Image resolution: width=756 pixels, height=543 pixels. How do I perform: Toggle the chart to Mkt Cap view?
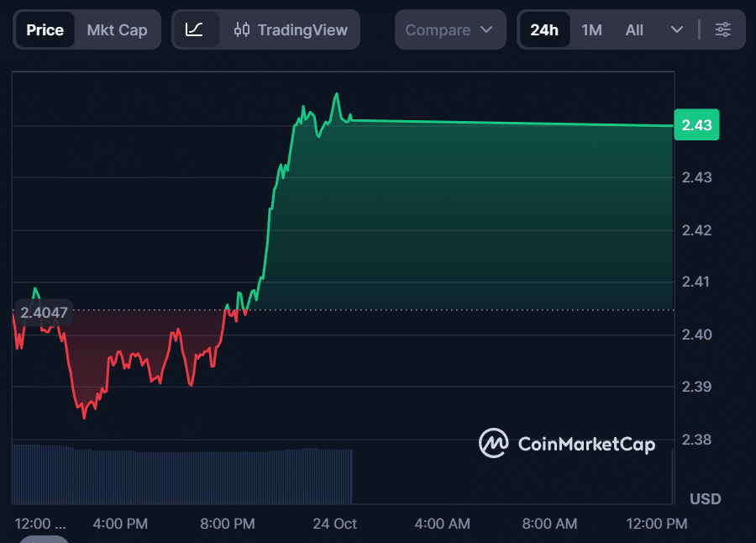(x=117, y=29)
